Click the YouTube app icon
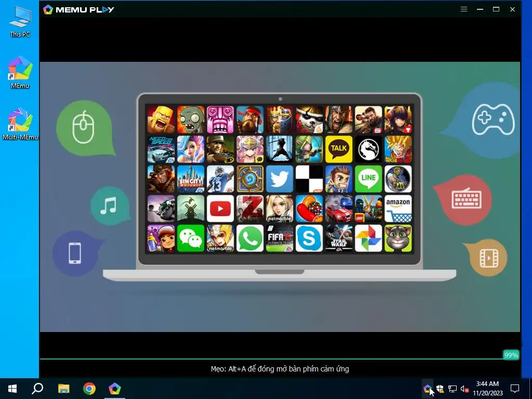 point(220,209)
